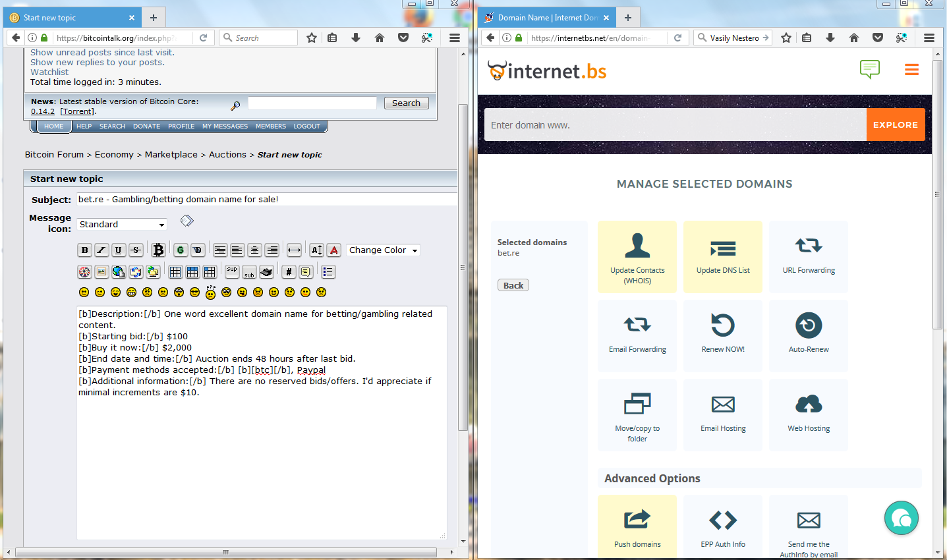Open EPP Auth Info tile
Image resolution: width=947 pixels, height=560 pixels.
tap(723, 527)
